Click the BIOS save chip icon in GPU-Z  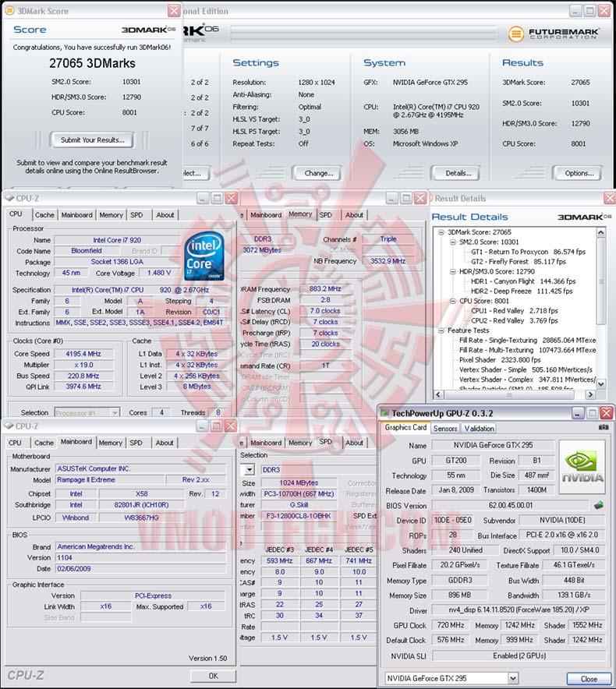(598, 505)
